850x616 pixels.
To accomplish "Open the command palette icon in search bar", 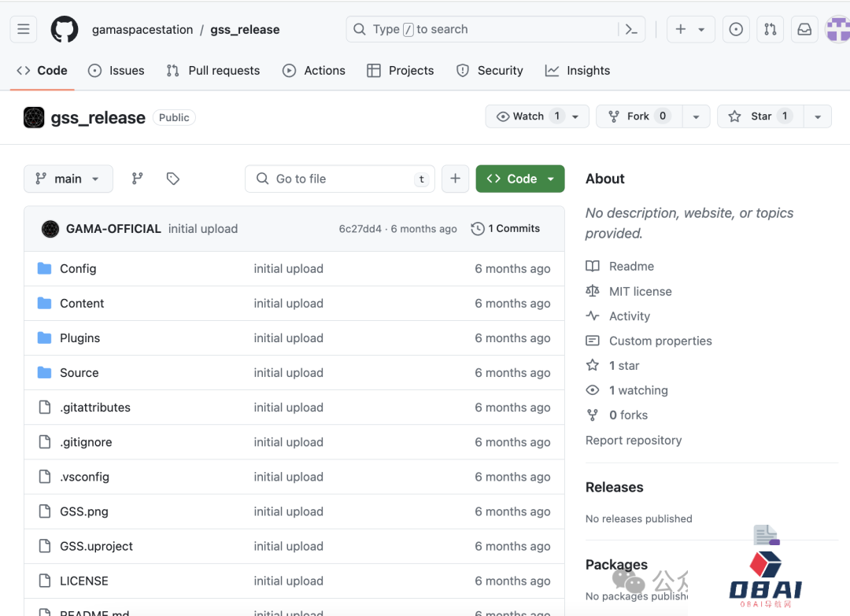I will click(x=631, y=29).
